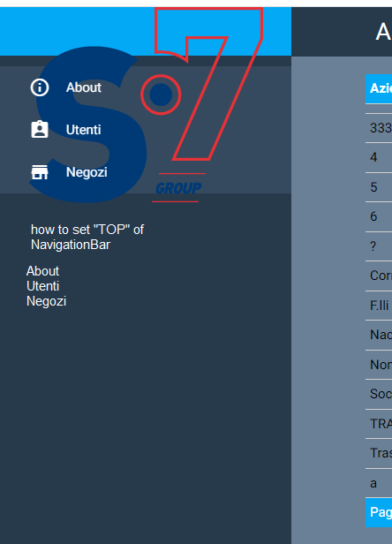This screenshot has width=392, height=544.
Task: Click the About info circle icon
Action: [40, 87]
